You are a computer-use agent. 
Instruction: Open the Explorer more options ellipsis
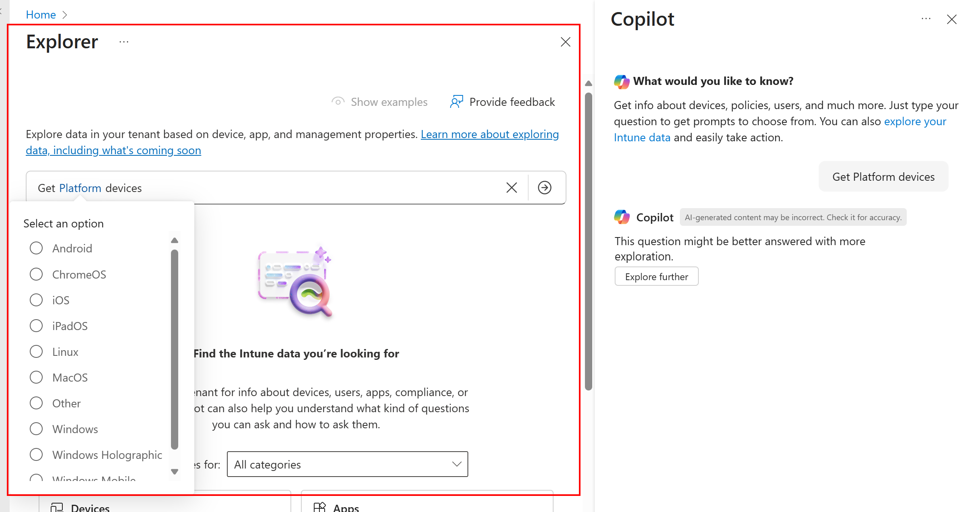pos(124,42)
